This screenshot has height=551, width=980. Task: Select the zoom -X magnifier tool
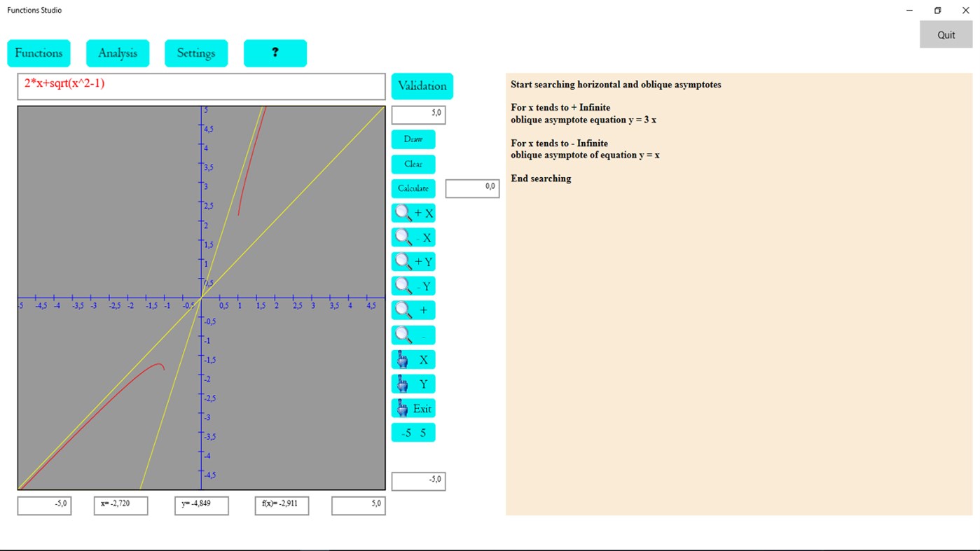click(x=413, y=237)
